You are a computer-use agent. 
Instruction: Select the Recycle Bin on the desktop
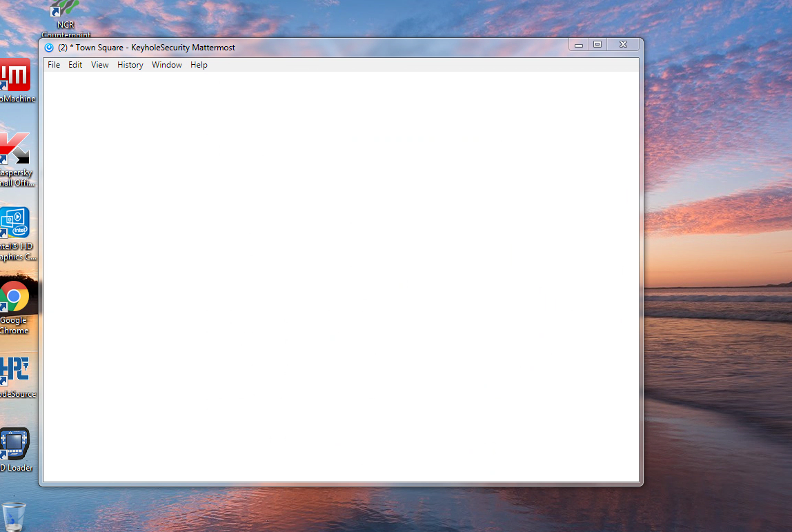(14, 517)
